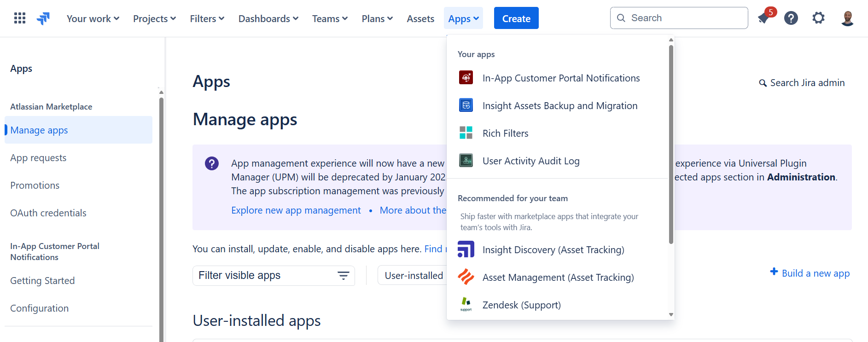The width and height of the screenshot is (868, 342).
Task: Focus the top Search field
Action: coord(679,18)
